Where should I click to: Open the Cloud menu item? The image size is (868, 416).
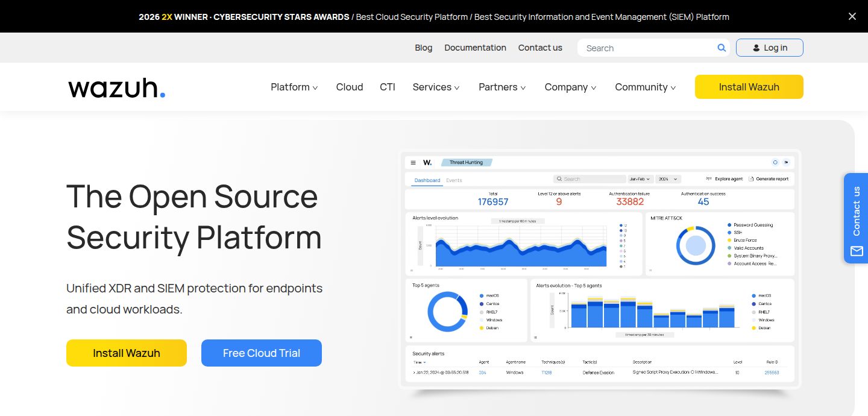[x=350, y=87]
